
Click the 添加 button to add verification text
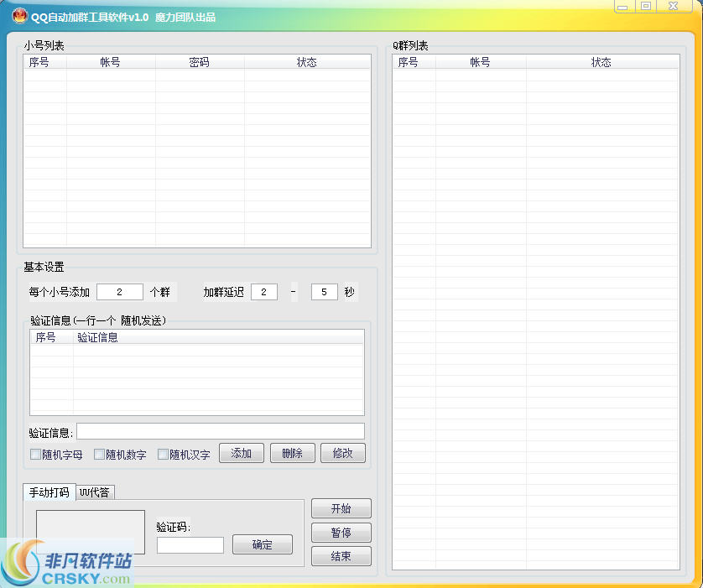[x=242, y=452]
